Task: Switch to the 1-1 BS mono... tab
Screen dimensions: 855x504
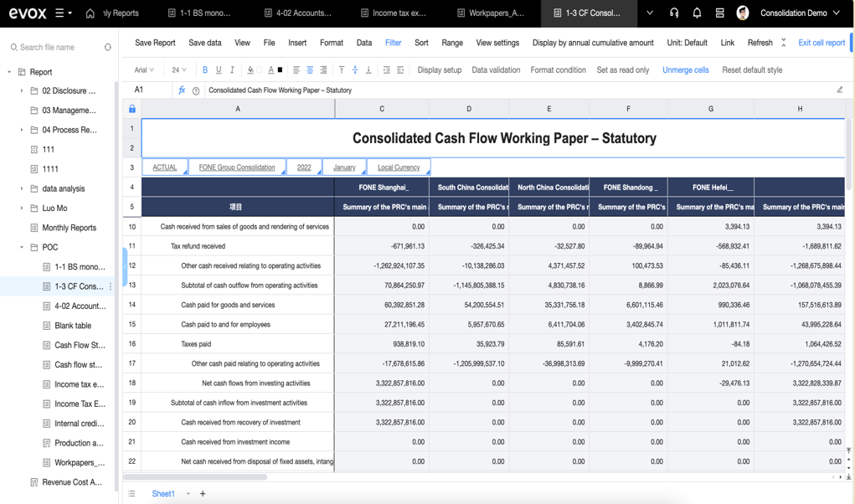Action: pyautogui.click(x=199, y=13)
